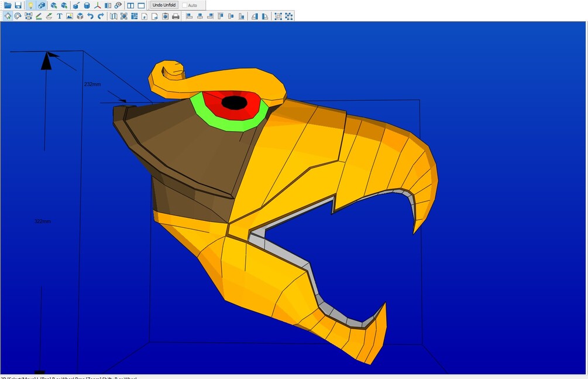The height and width of the screenshot is (379, 588).
Task: Activate the Rotate tool icon
Action: pos(18,16)
